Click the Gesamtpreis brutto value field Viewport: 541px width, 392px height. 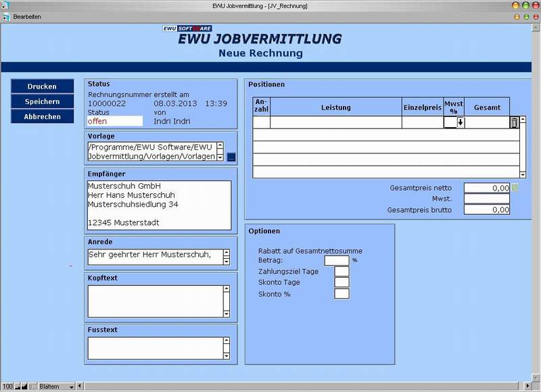tap(487, 210)
